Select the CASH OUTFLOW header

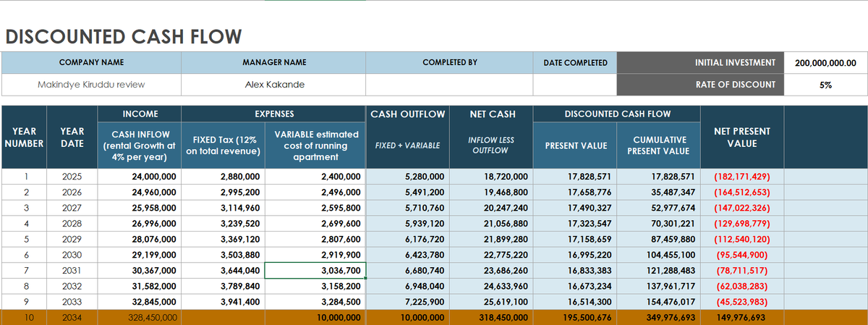408,114
